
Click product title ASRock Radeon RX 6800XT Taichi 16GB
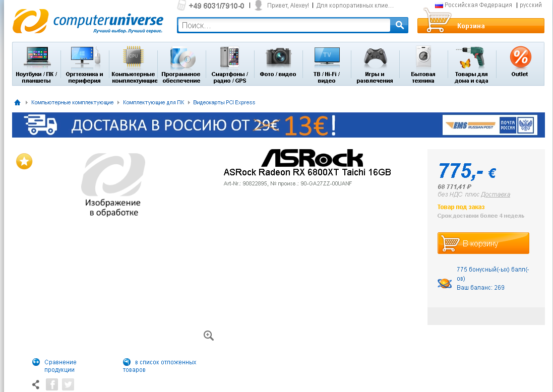(307, 172)
